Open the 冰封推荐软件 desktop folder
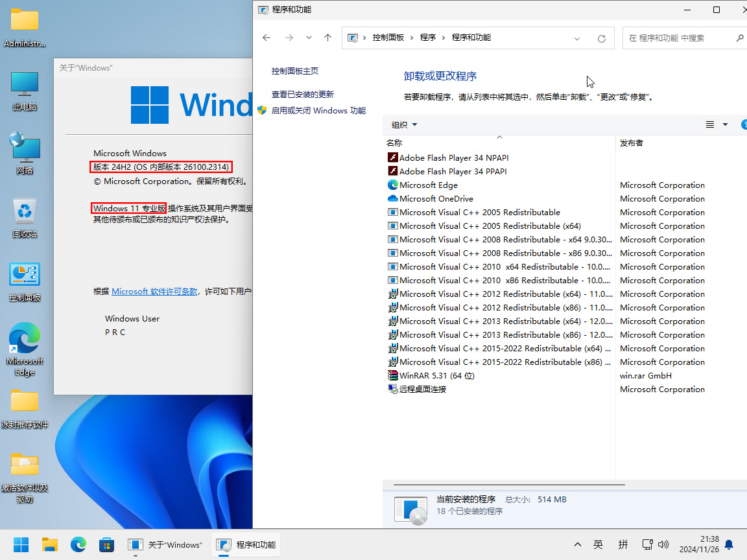This screenshot has height=560, width=747. pos(24,408)
